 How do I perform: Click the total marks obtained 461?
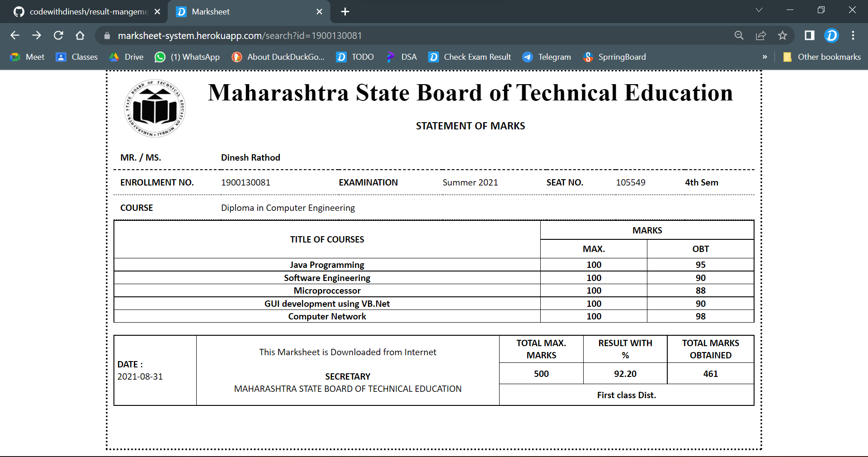coord(711,374)
